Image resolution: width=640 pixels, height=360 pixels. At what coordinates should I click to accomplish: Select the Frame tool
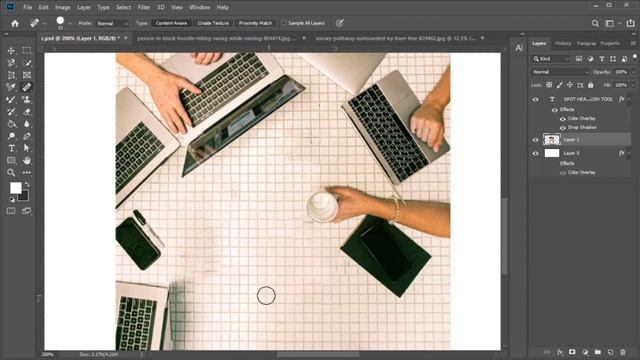point(27,75)
